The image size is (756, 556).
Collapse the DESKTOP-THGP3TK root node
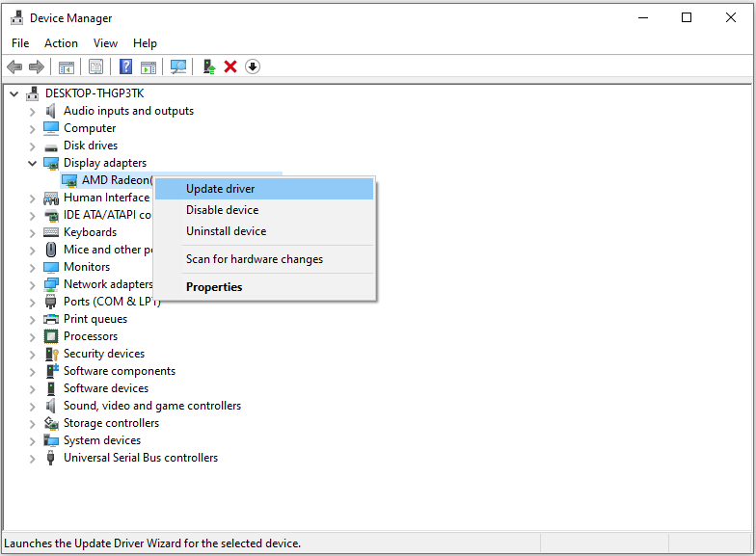pyautogui.click(x=13, y=93)
